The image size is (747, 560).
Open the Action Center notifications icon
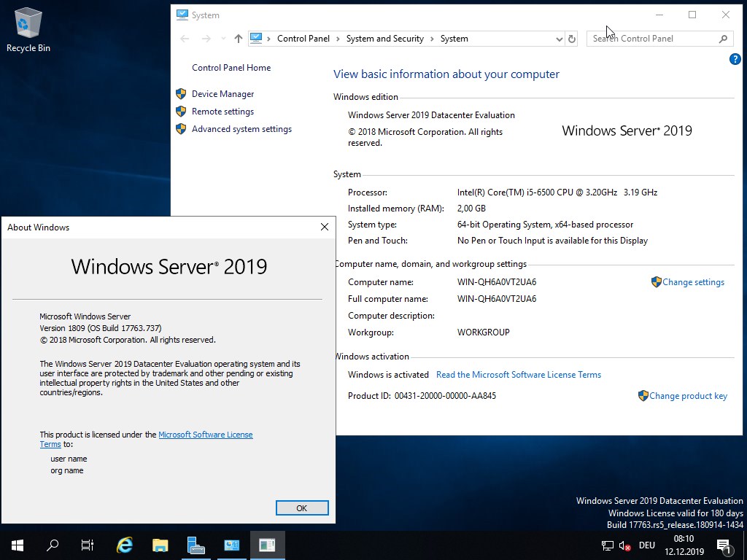click(x=724, y=545)
